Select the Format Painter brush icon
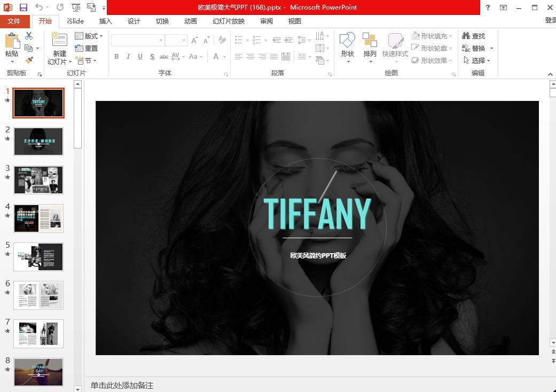556x392 pixels. (29, 60)
